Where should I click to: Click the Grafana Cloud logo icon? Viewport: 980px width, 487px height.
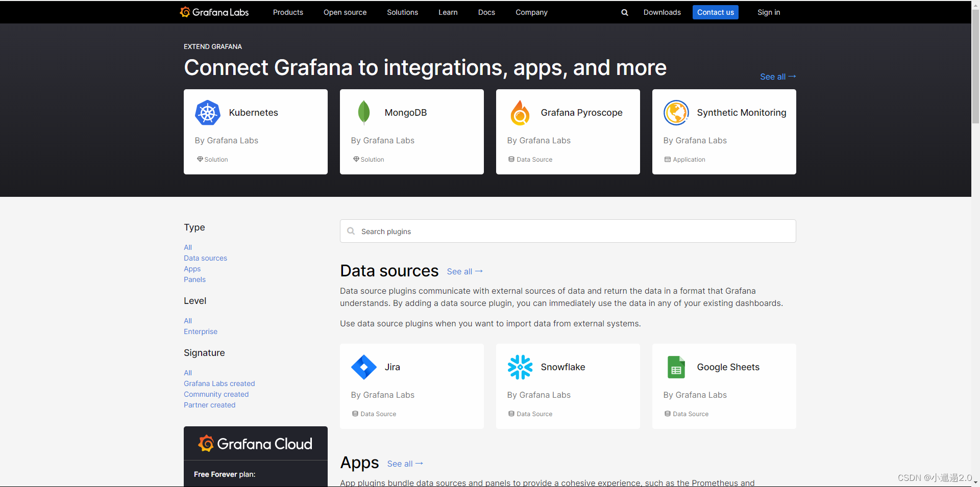click(x=206, y=444)
